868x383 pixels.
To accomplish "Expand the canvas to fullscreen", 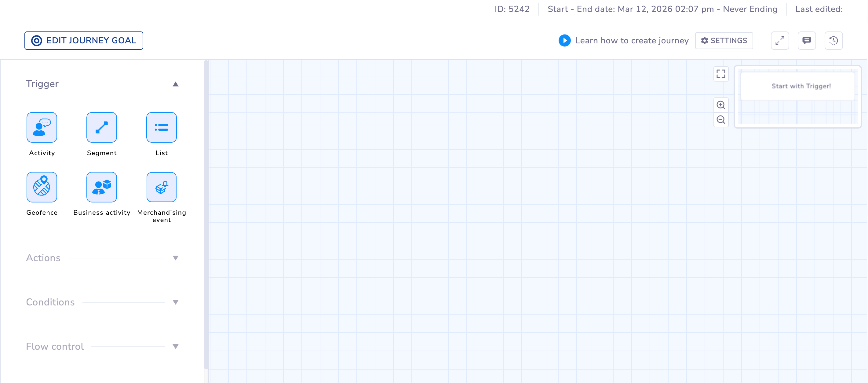I will pos(780,40).
